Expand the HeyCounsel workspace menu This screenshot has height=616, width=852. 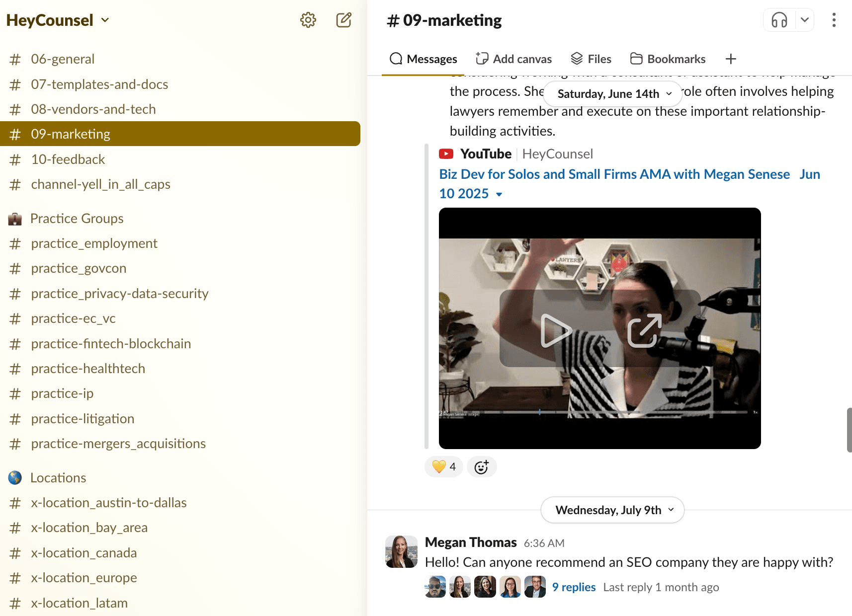(x=57, y=20)
